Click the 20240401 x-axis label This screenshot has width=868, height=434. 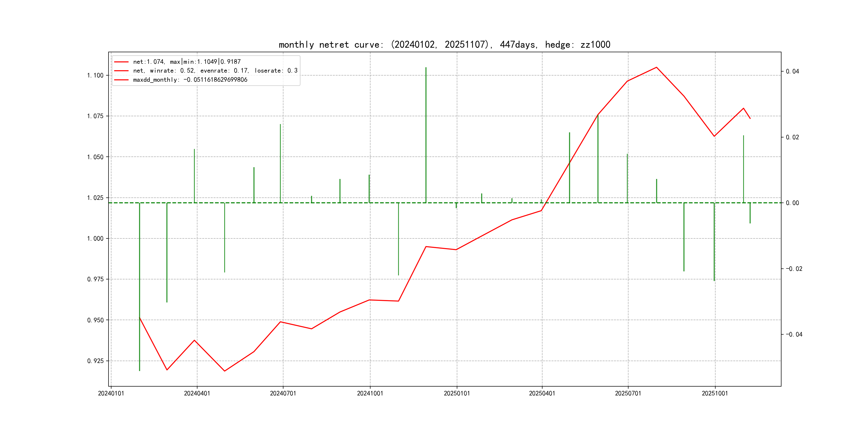[x=197, y=394]
